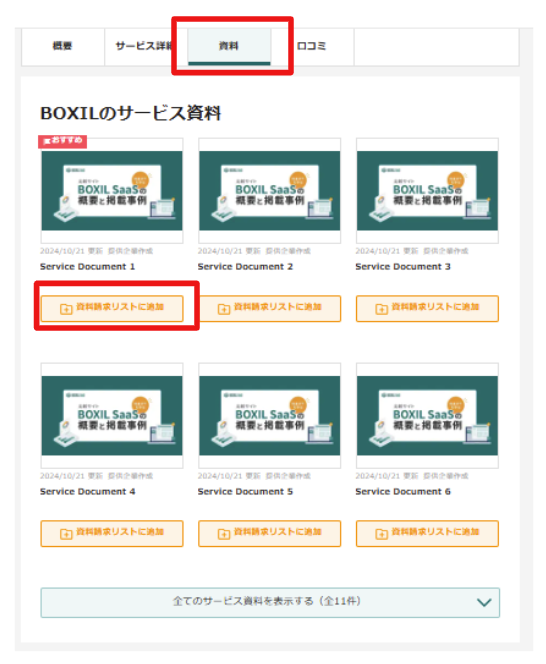The width and height of the screenshot is (546, 664).
Task: Click folder-plus icon under Service Document 2
Action: tap(224, 309)
